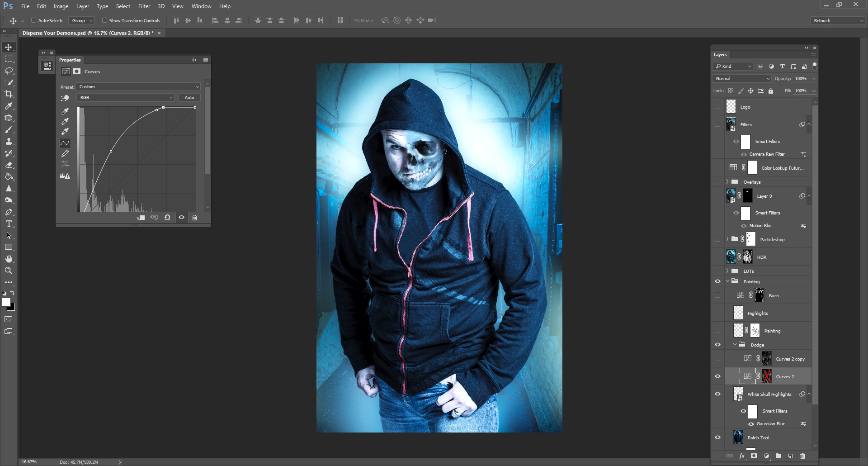
Task: Enable the Auto-Select checkbox
Action: (34, 20)
